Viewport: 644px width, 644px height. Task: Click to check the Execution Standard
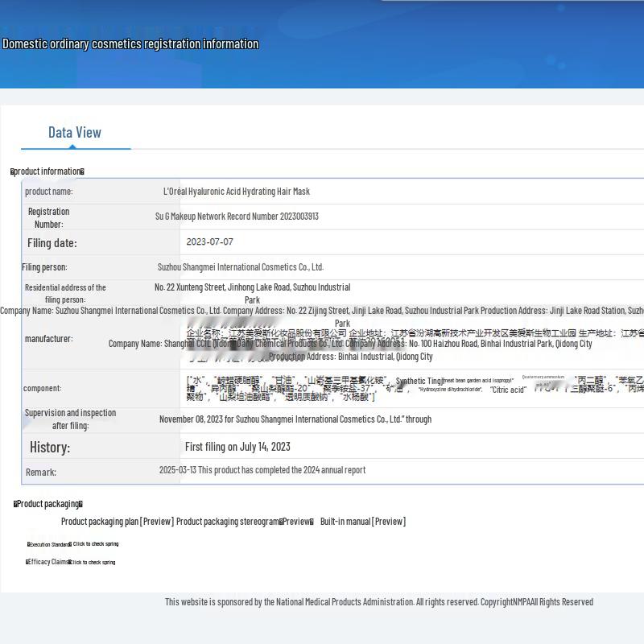click(x=95, y=544)
